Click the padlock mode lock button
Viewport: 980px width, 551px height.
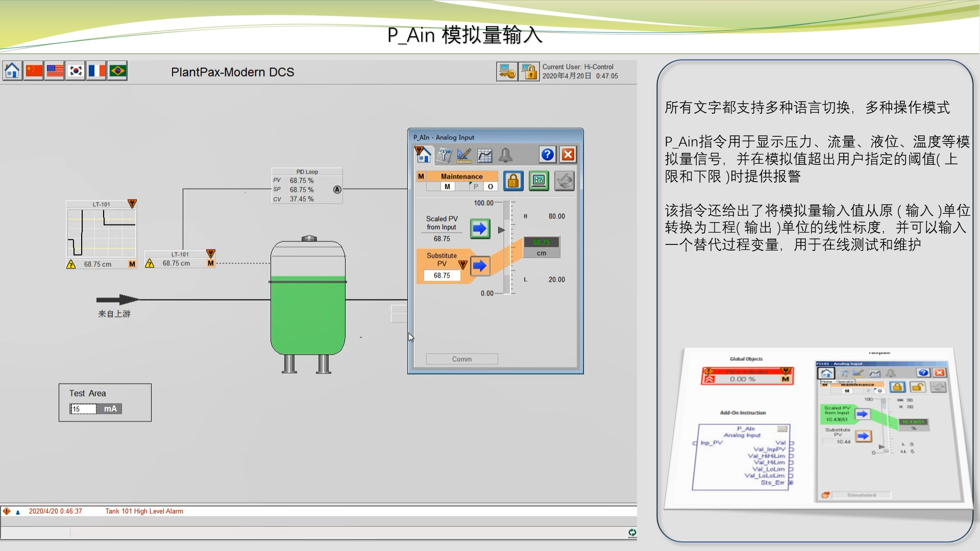513,181
